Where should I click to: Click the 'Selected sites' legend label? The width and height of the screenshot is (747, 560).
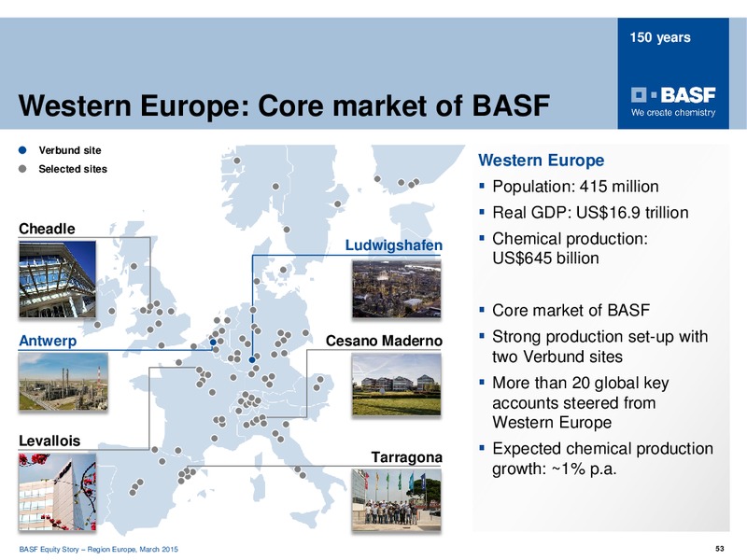pyautogui.click(x=73, y=169)
